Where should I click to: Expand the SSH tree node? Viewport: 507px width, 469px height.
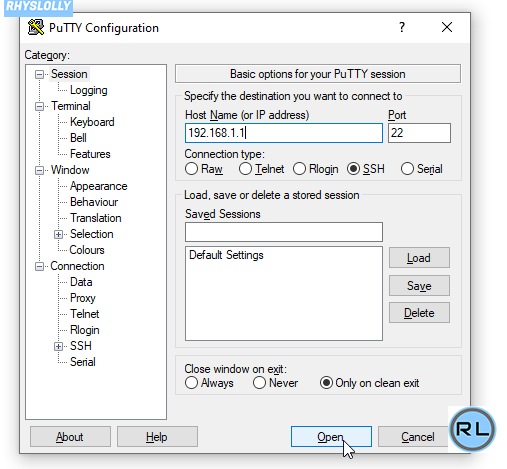[x=58, y=346]
